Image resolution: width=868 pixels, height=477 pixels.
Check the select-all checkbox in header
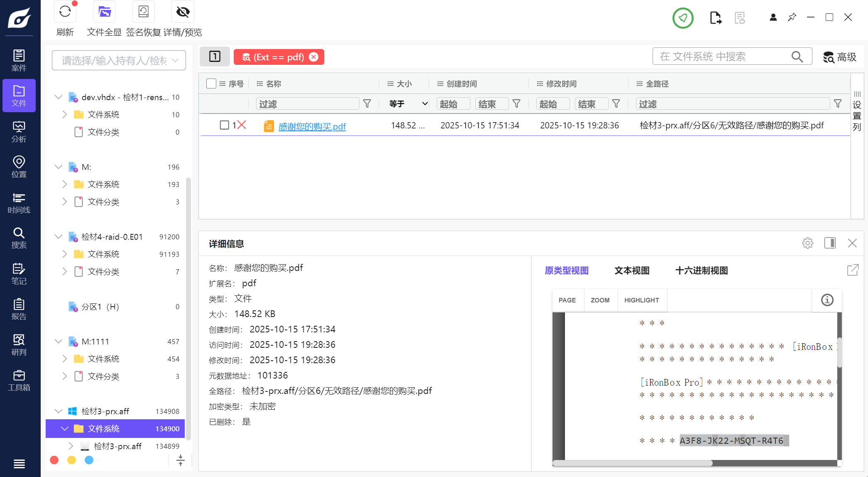click(211, 84)
